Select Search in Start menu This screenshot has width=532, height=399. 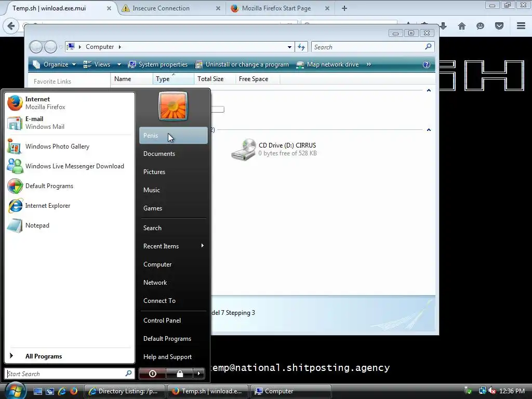point(173,228)
